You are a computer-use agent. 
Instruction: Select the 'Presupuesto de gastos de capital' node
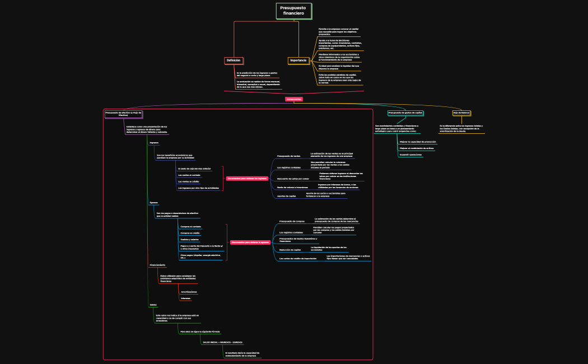coord(405,113)
